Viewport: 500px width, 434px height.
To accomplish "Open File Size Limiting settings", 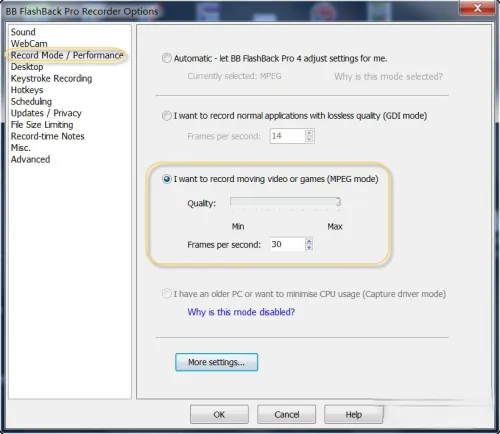I will coord(42,125).
